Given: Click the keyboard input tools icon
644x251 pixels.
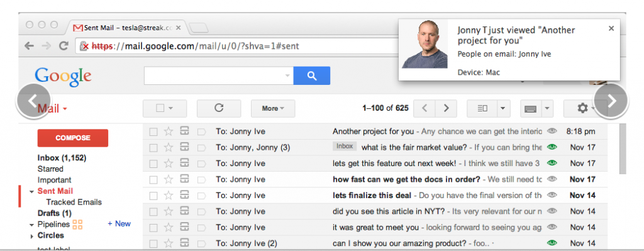Looking at the screenshot, I should [x=531, y=108].
